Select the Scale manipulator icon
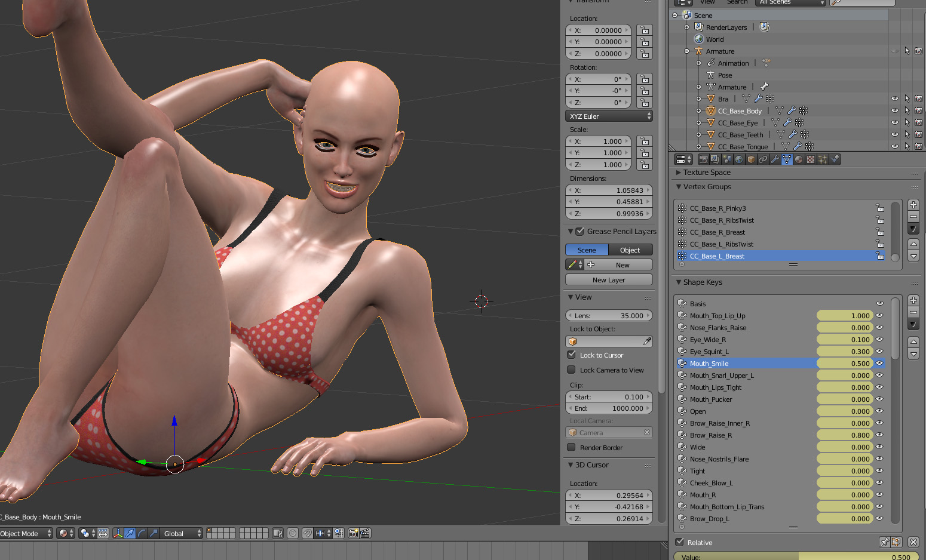Viewport: 926px width, 560px height. click(x=154, y=533)
